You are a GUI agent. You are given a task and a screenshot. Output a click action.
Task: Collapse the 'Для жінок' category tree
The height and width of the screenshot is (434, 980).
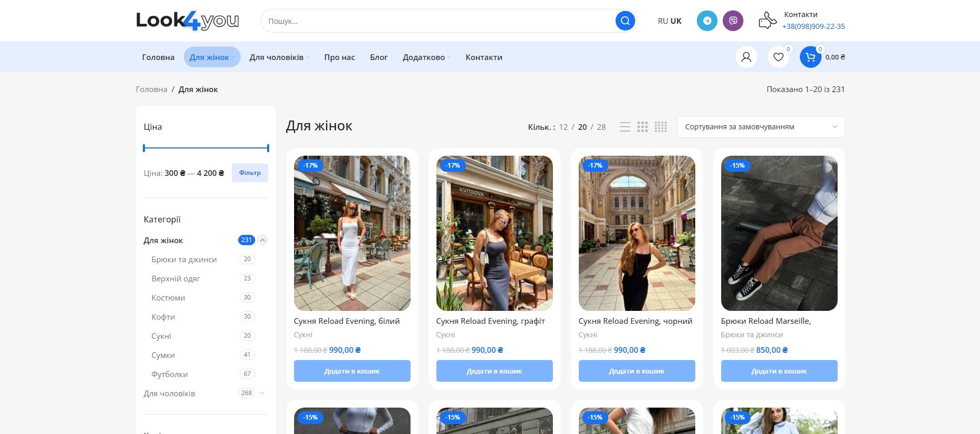[x=262, y=240]
